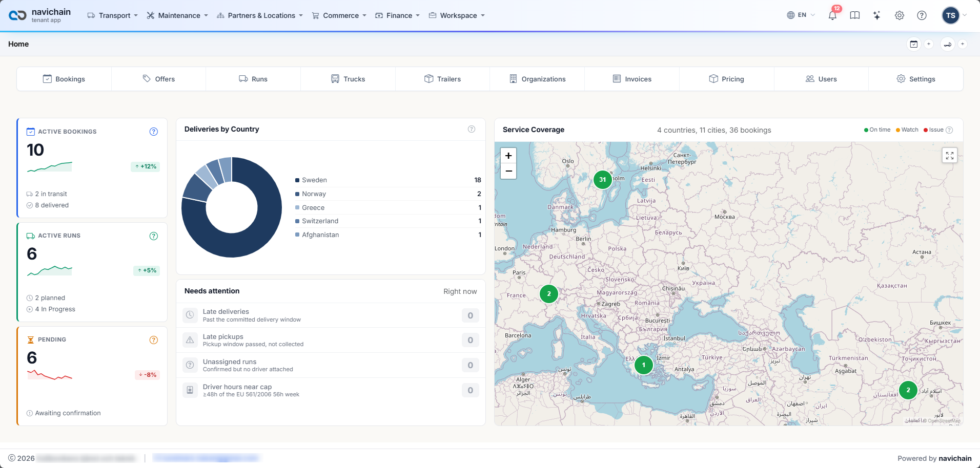The height and width of the screenshot is (468, 980).
Task: Click the plus button next to the calendar-check icon
Action: tap(929, 44)
